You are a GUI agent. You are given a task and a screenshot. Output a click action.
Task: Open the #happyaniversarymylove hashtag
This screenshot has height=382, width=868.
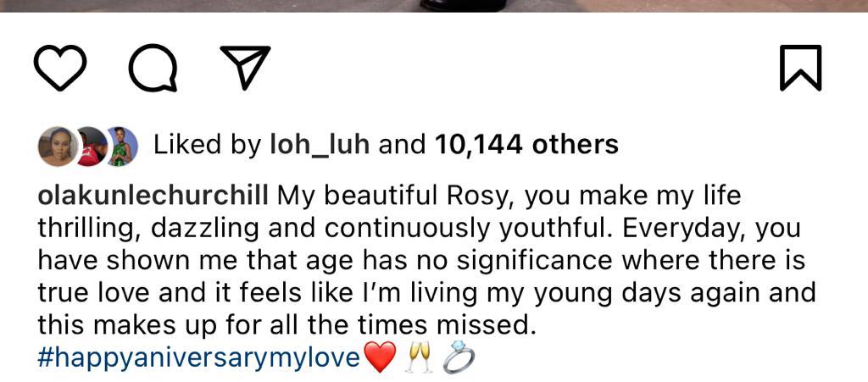[x=198, y=359]
